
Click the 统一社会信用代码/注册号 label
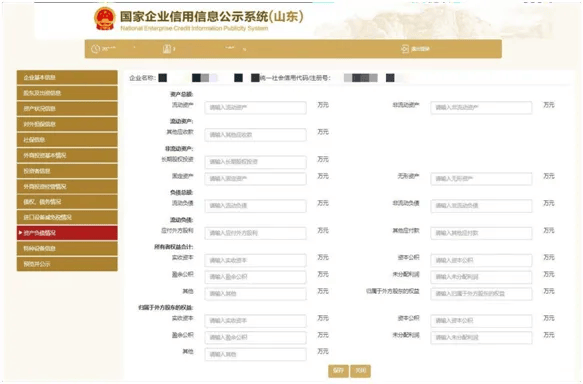(295, 78)
